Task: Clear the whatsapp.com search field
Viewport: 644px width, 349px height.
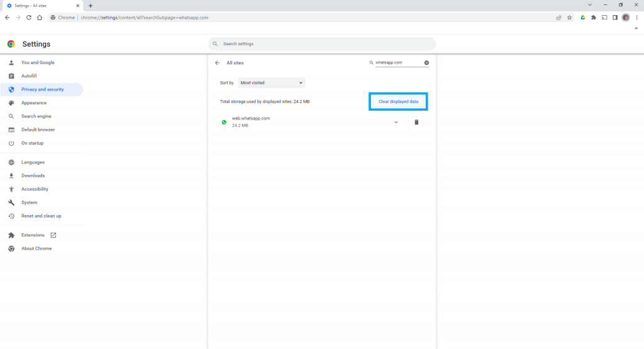Action: tap(426, 63)
